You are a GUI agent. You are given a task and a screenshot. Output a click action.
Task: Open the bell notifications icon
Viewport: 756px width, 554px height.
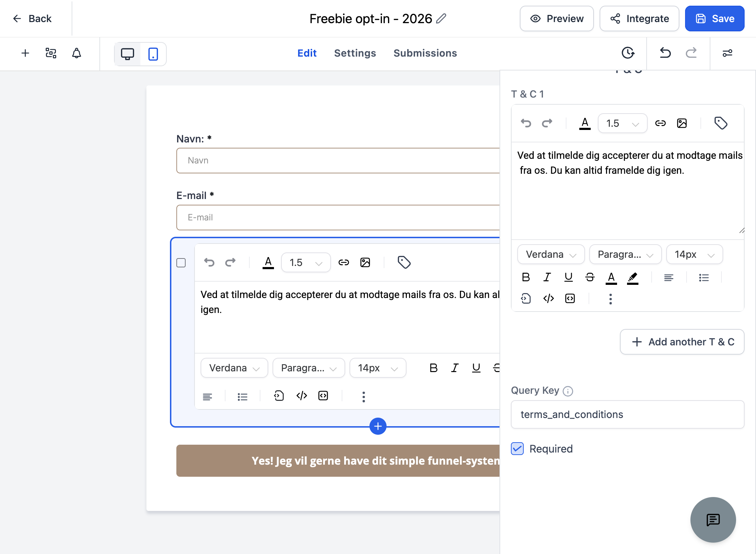[x=77, y=53]
